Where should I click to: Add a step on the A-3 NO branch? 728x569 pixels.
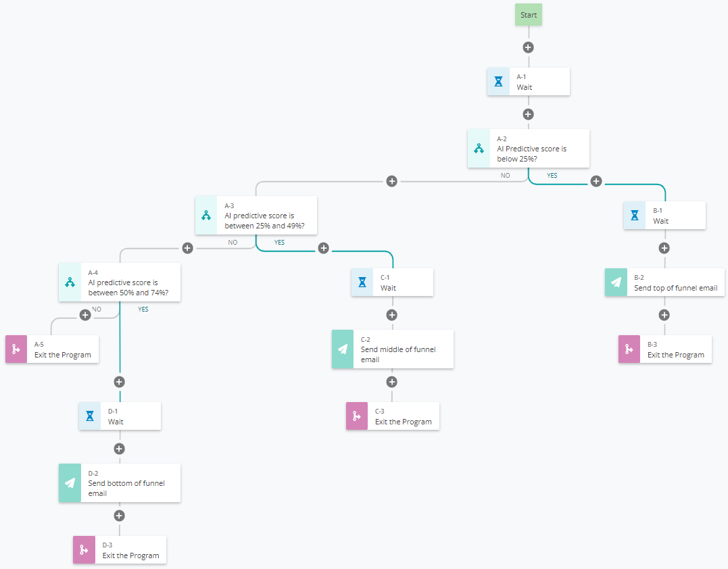point(187,248)
